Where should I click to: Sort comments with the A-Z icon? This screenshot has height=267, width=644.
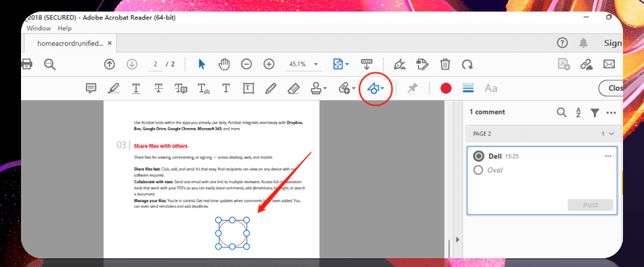[x=578, y=112]
